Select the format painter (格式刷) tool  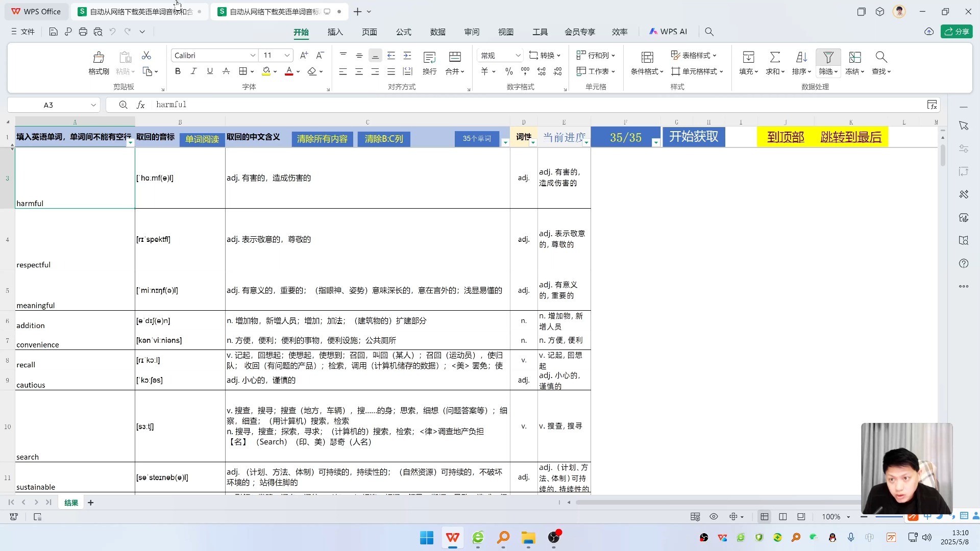pyautogui.click(x=98, y=62)
